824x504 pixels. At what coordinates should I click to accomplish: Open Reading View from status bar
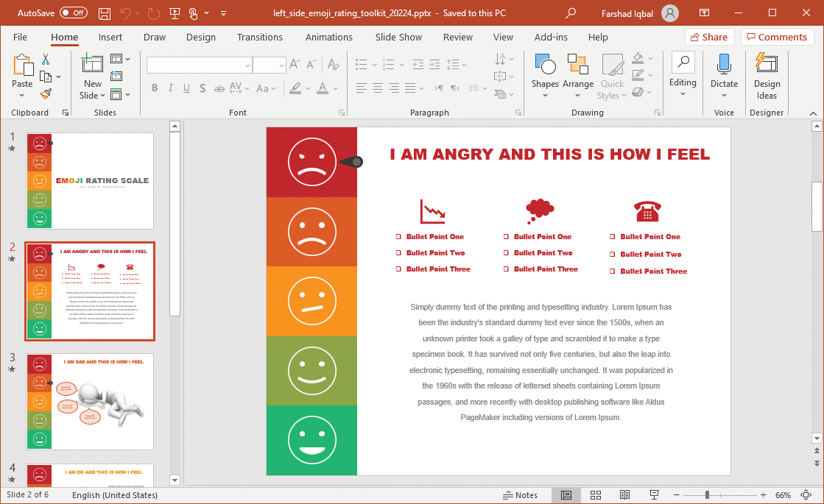(x=625, y=495)
